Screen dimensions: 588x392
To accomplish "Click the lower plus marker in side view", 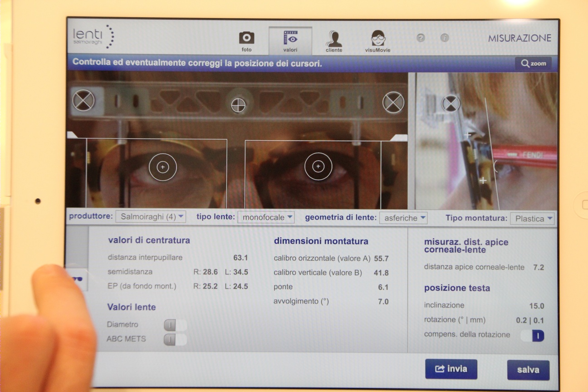I will tap(483, 181).
